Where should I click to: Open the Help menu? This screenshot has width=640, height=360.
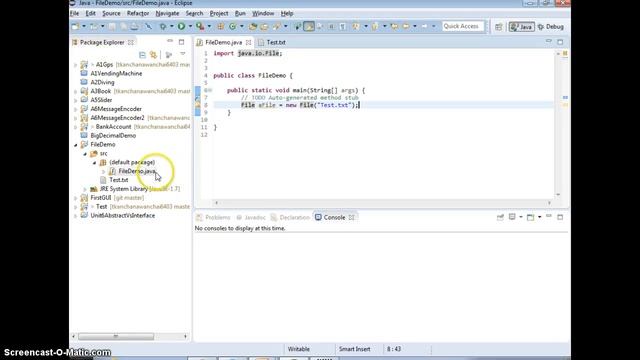(287, 13)
